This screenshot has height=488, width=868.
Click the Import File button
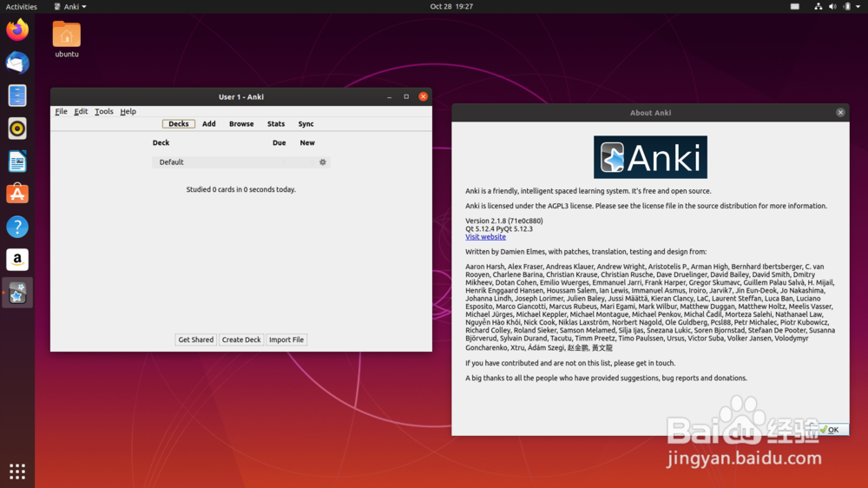coord(286,340)
